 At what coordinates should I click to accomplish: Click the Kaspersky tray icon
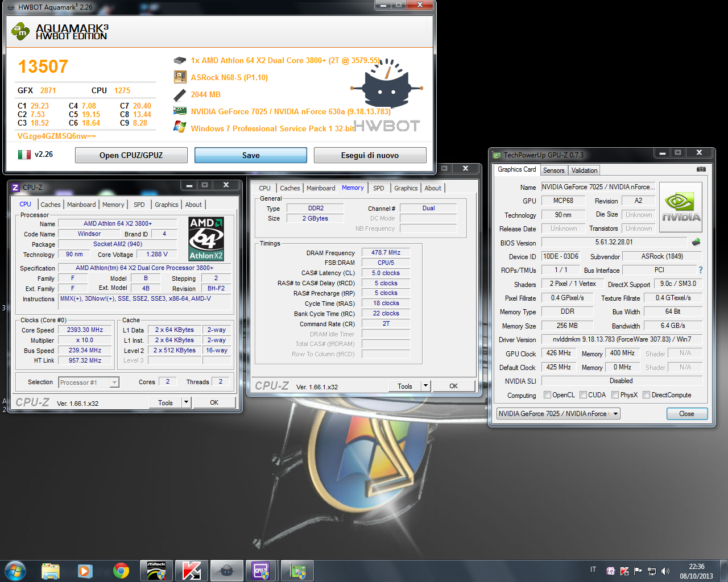(x=624, y=571)
